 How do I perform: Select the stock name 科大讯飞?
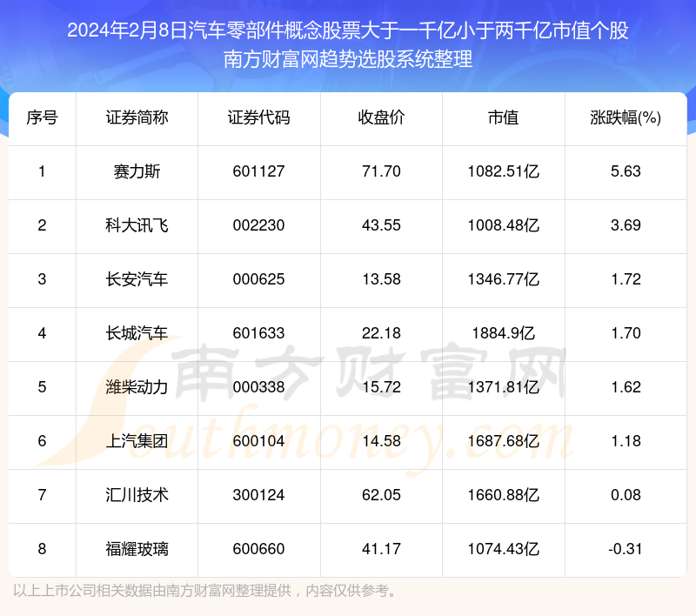point(137,225)
